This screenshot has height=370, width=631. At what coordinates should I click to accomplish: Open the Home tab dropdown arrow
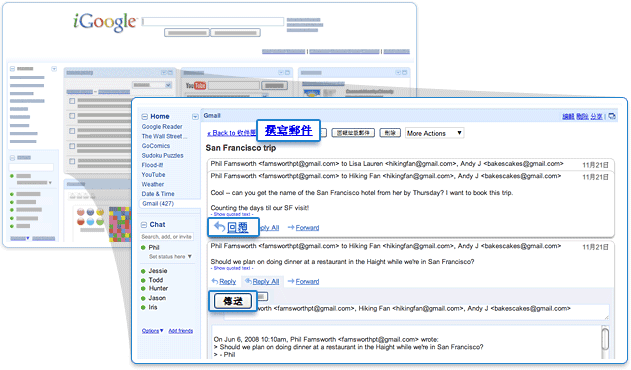tap(195, 117)
